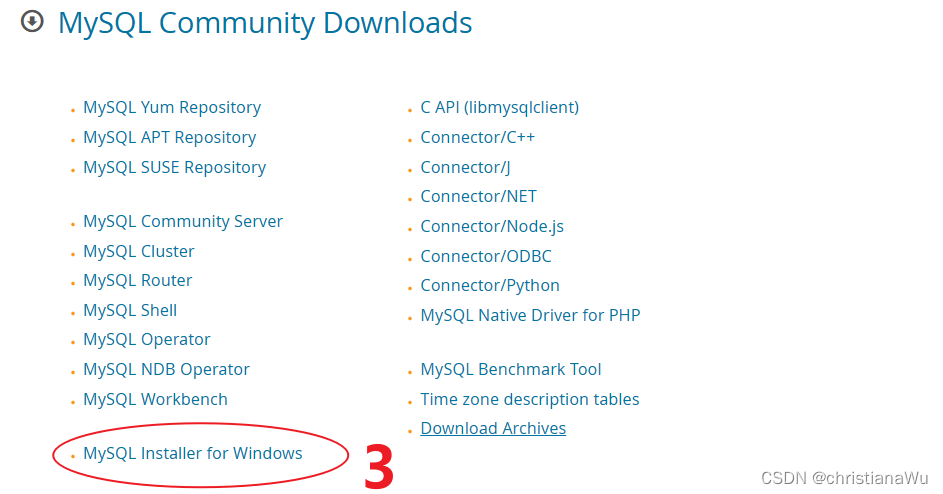Open the MySQL Community Server page

(x=183, y=221)
